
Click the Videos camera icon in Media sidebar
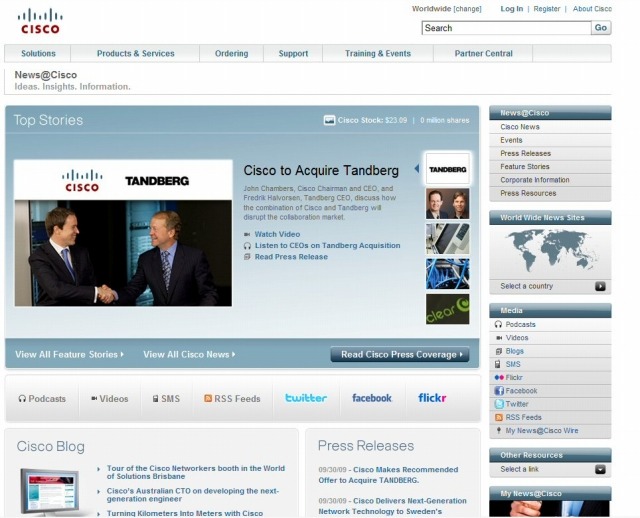click(x=498, y=338)
